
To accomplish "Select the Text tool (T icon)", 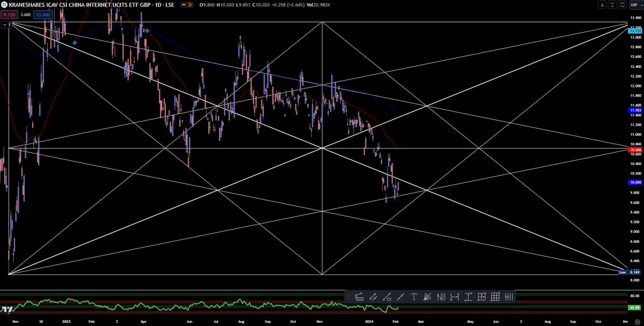I will tap(414, 297).
